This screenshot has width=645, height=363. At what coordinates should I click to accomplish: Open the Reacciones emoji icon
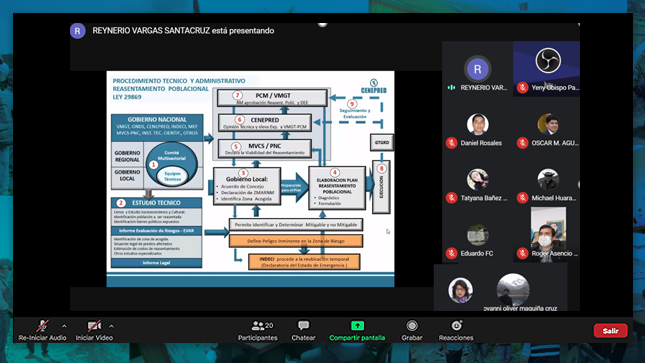click(x=456, y=326)
